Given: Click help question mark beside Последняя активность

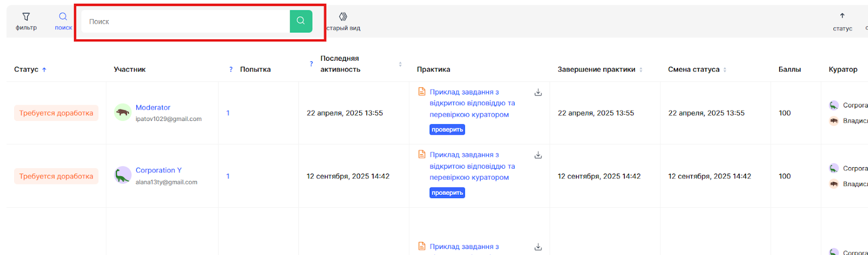Looking at the screenshot, I should pos(311,64).
